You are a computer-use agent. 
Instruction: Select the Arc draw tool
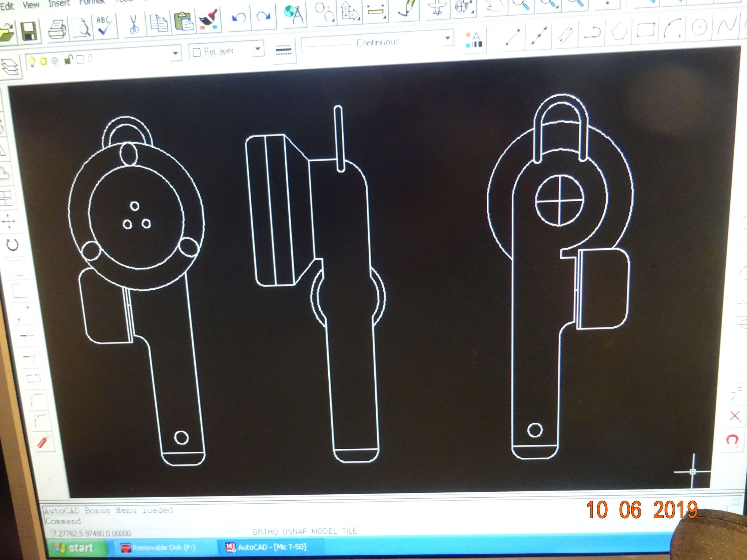pyautogui.click(x=672, y=28)
